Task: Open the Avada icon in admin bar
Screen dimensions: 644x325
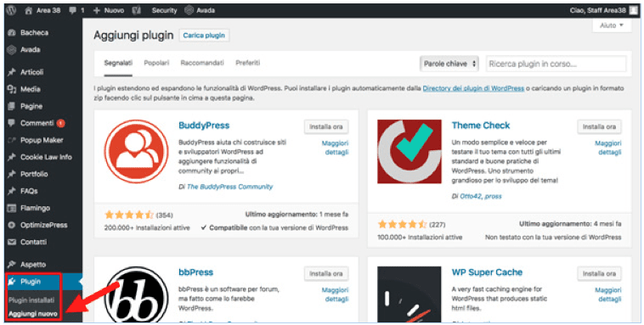Action: point(189,11)
